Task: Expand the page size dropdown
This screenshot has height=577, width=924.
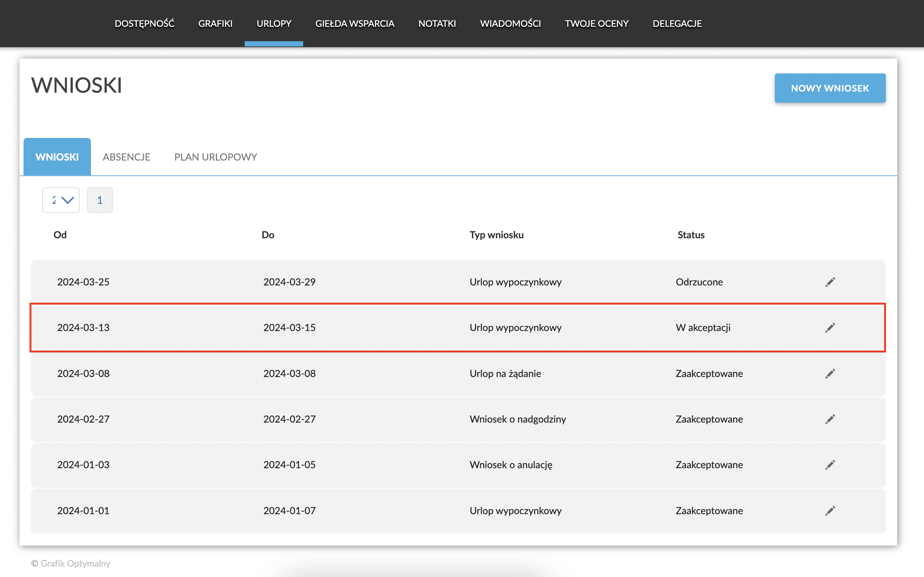Action: [61, 200]
